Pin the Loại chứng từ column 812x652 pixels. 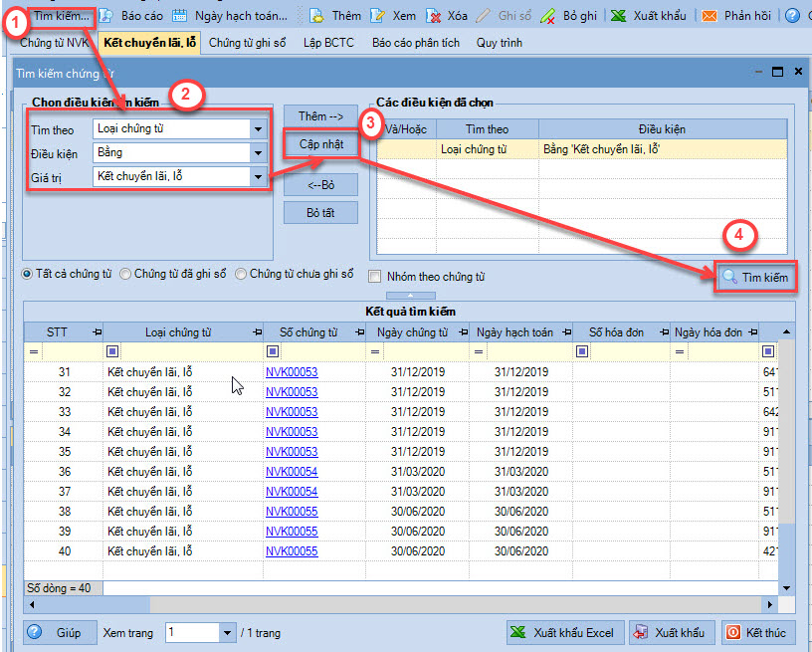click(257, 331)
